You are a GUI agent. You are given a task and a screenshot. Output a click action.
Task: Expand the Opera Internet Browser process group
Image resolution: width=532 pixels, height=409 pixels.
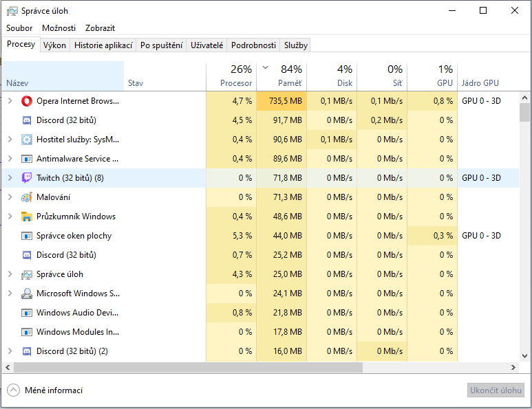pyautogui.click(x=10, y=101)
